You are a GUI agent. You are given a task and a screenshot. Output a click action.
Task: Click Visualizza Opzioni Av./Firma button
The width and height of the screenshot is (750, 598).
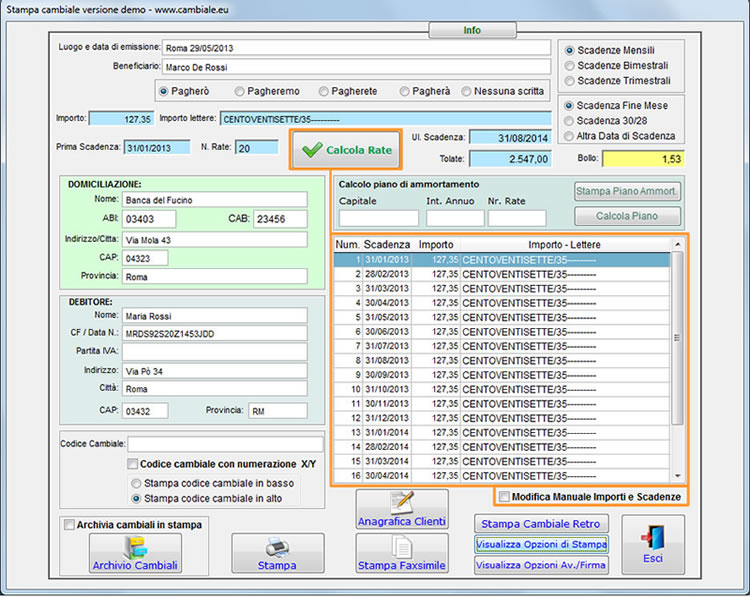pos(541,565)
